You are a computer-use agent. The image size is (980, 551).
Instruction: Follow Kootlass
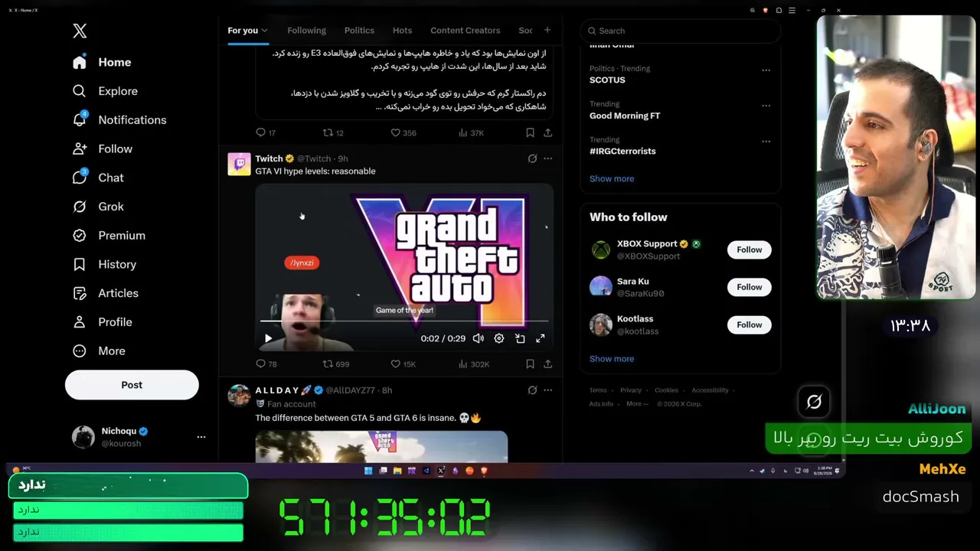pos(749,324)
